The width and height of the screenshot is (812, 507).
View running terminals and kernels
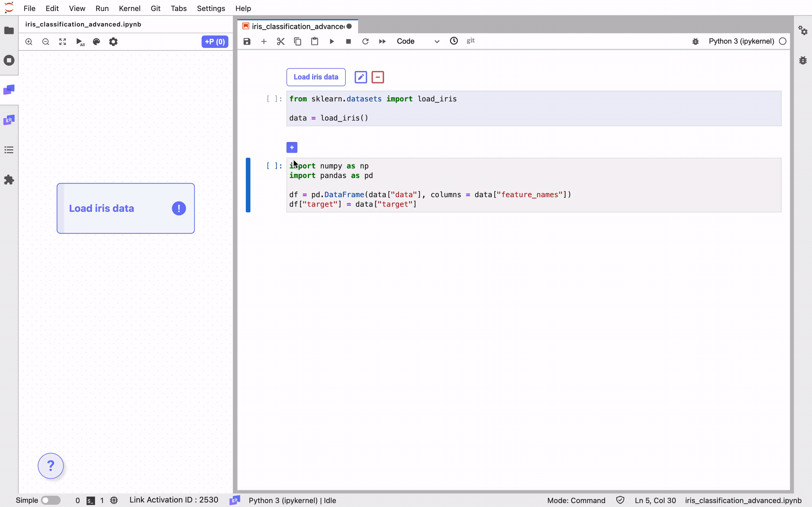click(x=9, y=60)
